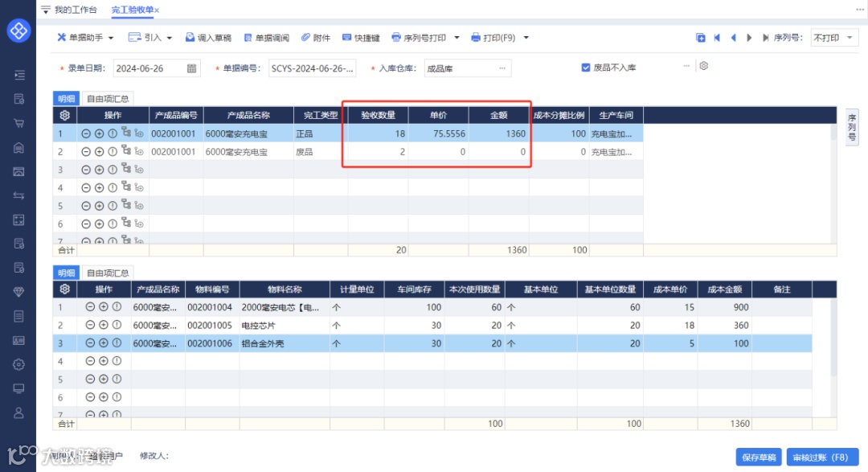Select upper 明细 tab

pyautogui.click(x=67, y=99)
